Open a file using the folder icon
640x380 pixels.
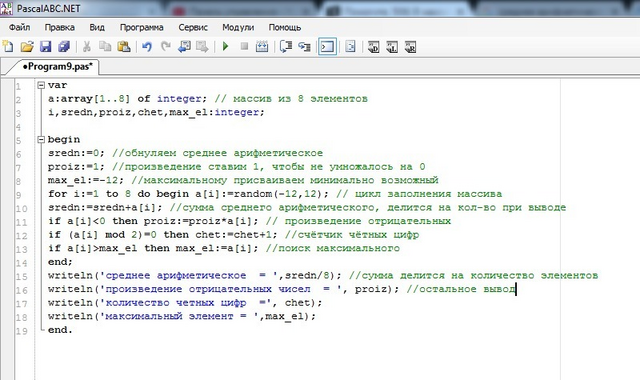[27, 47]
